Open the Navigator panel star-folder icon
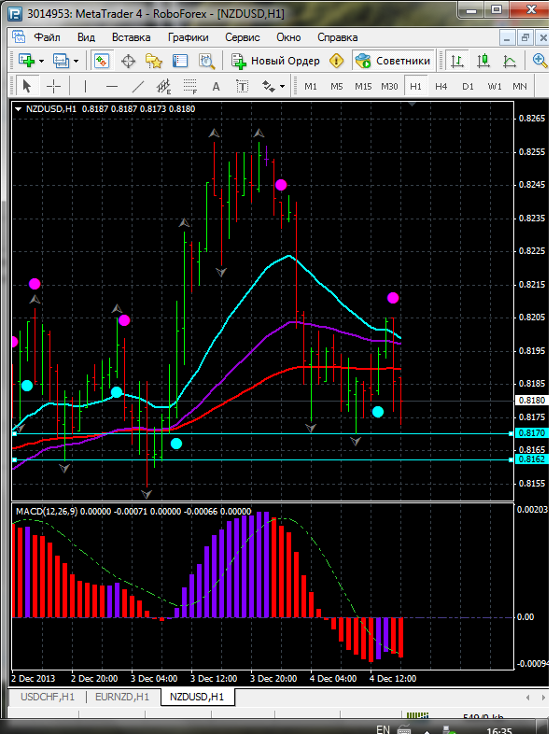The width and height of the screenshot is (560, 734). coord(154,61)
